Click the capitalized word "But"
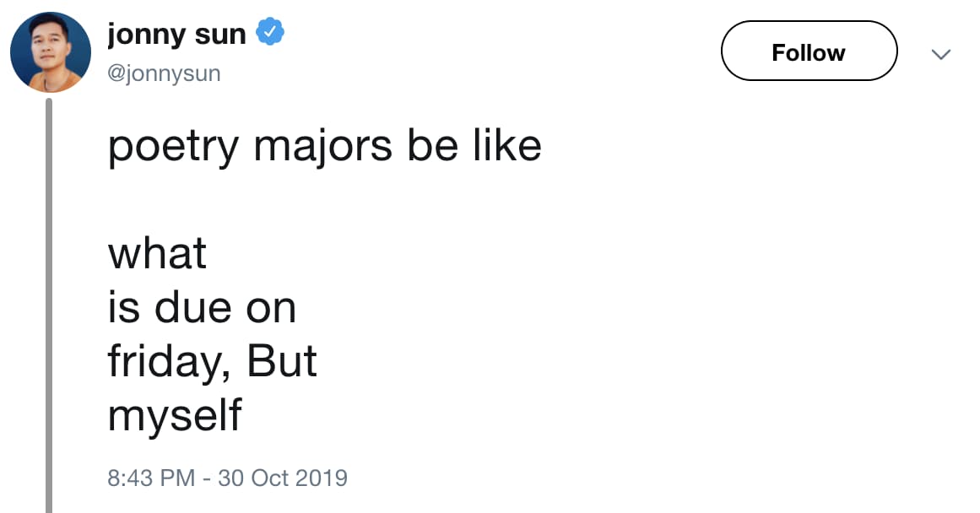This screenshot has height=513, width=980. tap(281, 361)
